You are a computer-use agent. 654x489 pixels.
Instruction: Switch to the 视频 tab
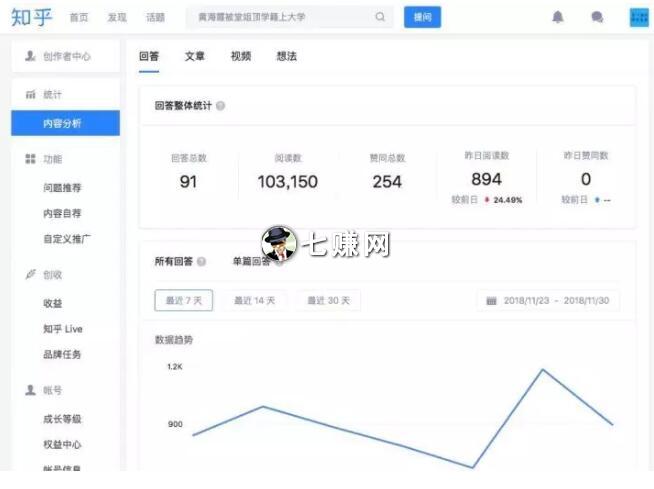coord(241,56)
